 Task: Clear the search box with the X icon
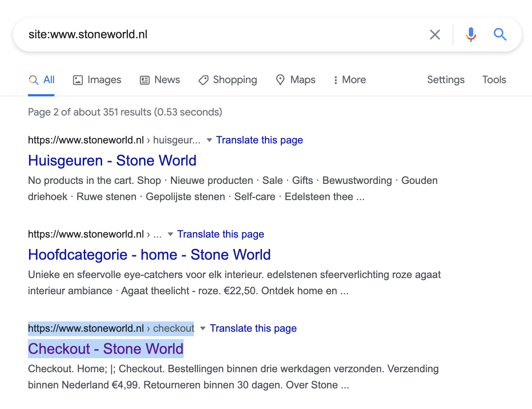[x=435, y=35]
